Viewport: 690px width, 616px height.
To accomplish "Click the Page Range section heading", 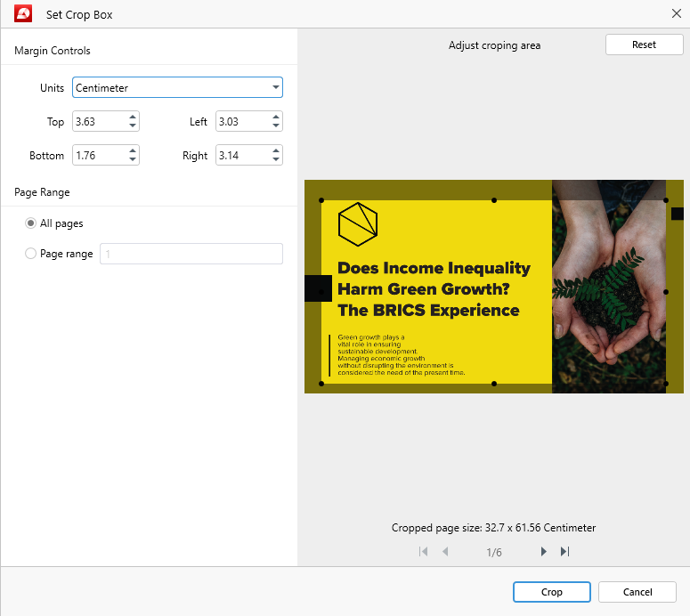I will (42, 192).
